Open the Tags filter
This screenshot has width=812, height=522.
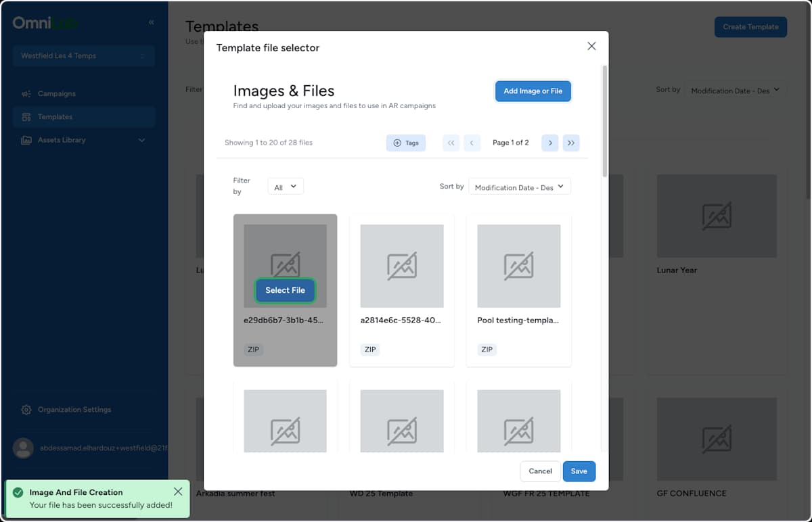[x=406, y=143]
